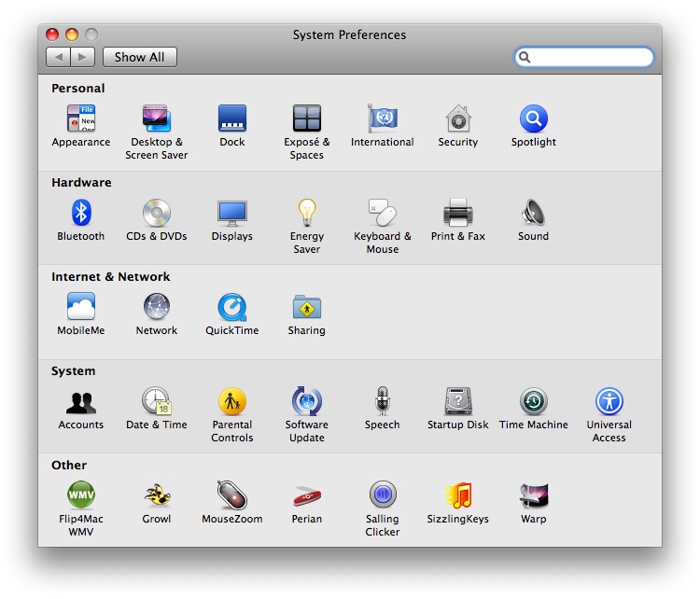Image resolution: width=700 pixels, height=599 pixels.
Task: Open the Speech microphone icon
Action: [383, 401]
